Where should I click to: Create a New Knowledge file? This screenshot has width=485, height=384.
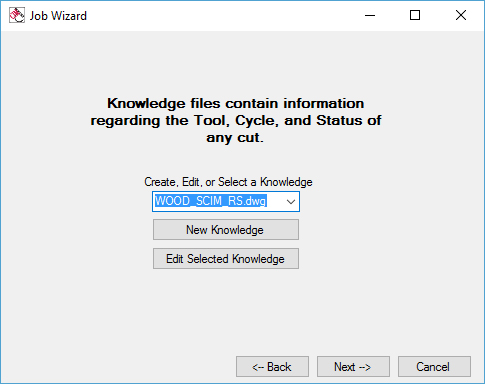coord(226,230)
